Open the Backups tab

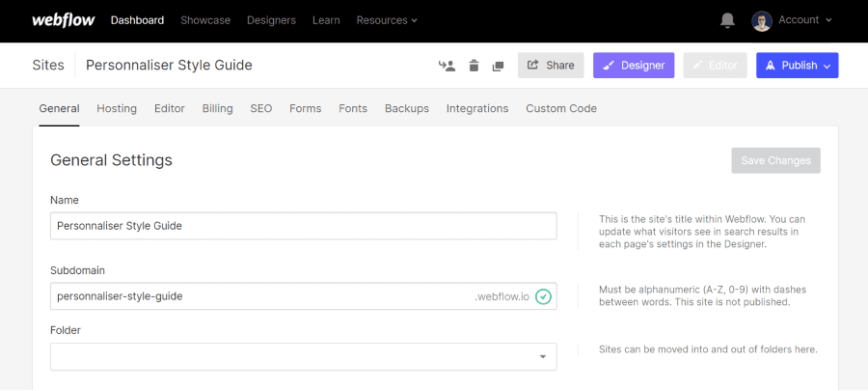click(x=407, y=108)
